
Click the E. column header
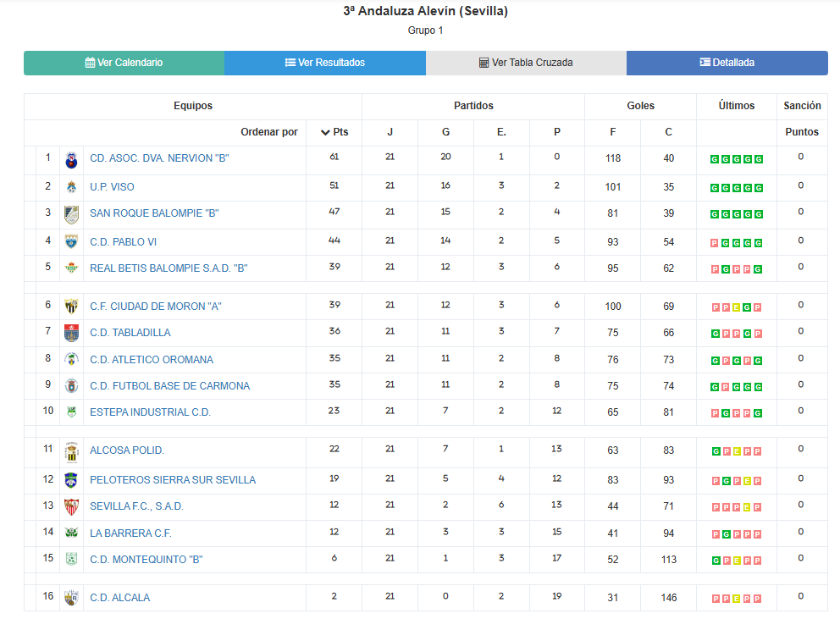[501, 132]
